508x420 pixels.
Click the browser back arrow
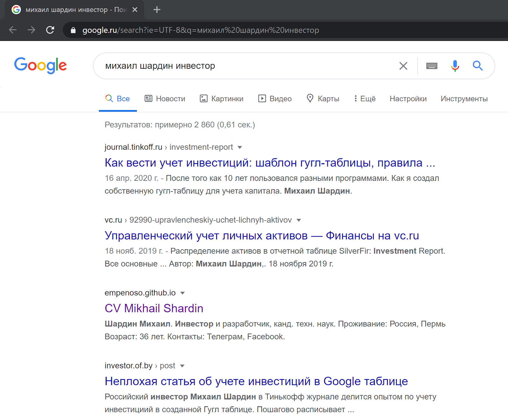tap(13, 30)
